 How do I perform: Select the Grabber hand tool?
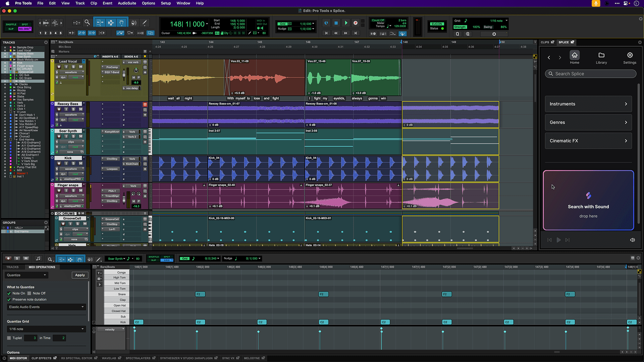[121, 22]
